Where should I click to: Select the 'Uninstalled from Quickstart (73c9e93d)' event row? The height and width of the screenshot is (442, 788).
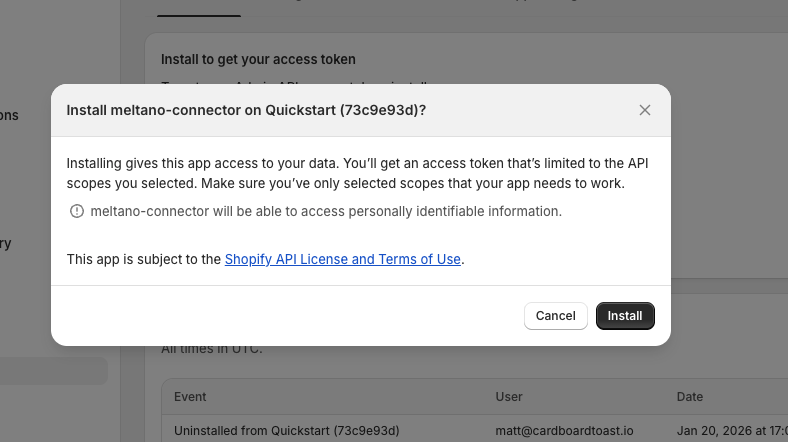point(286,430)
